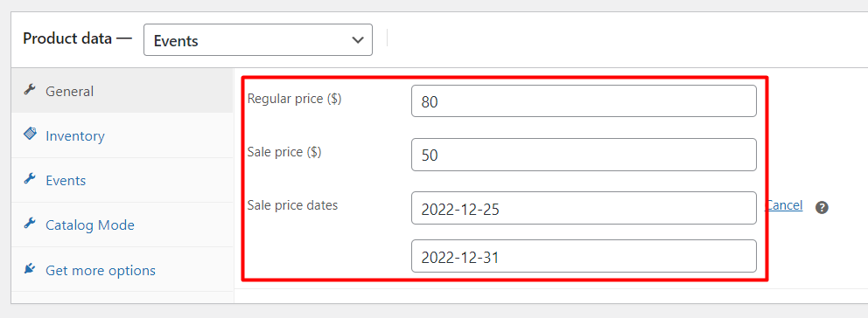Select the sale start date field 2022-12-25
This screenshot has width=868, height=318.
(x=584, y=208)
